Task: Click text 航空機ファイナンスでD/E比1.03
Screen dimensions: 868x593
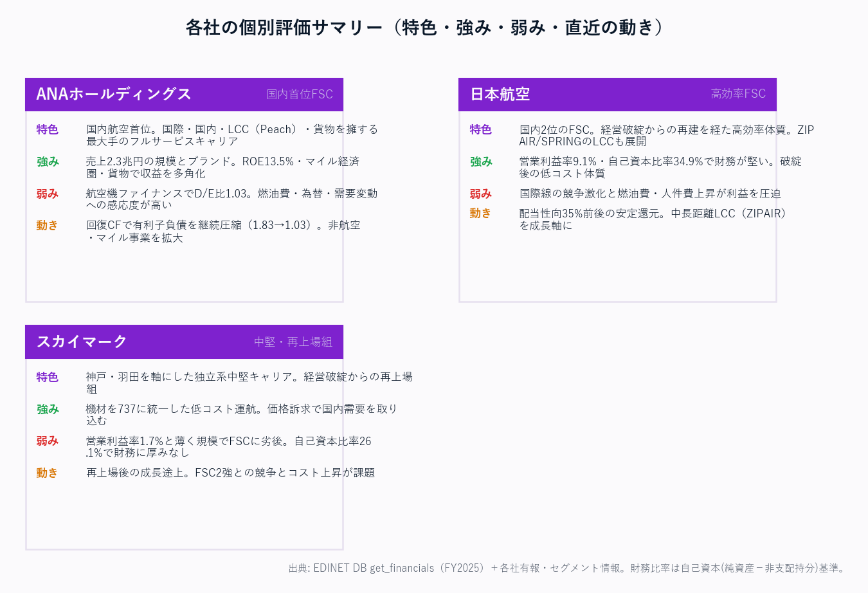Action: (x=167, y=194)
